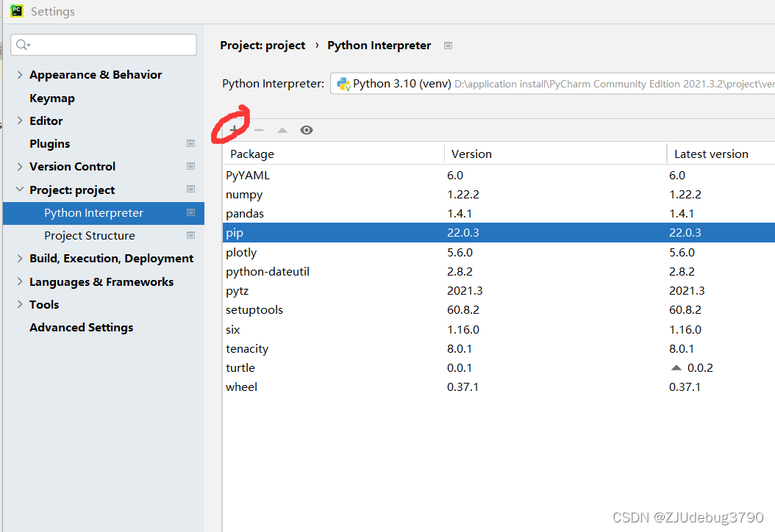Click project-level icon beside Project Structure
The height and width of the screenshot is (532, 775).
(190, 236)
